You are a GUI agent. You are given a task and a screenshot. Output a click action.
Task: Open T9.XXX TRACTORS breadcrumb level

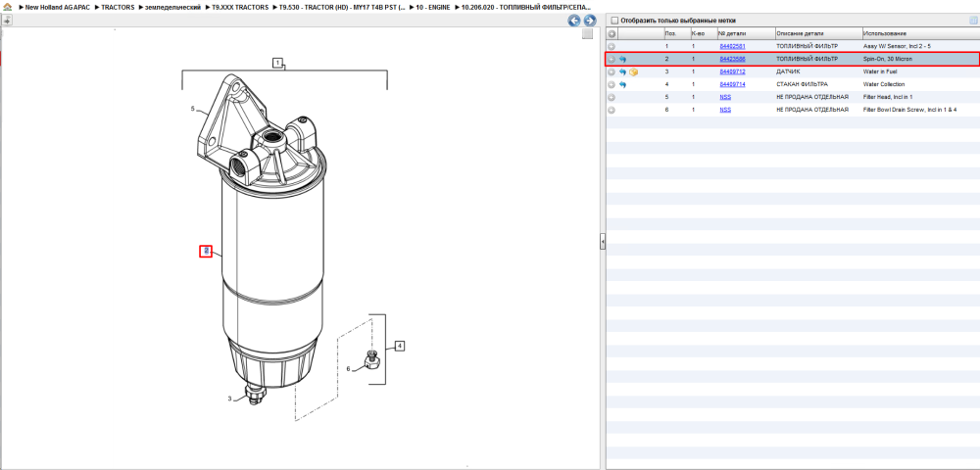click(x=240, y=8)
